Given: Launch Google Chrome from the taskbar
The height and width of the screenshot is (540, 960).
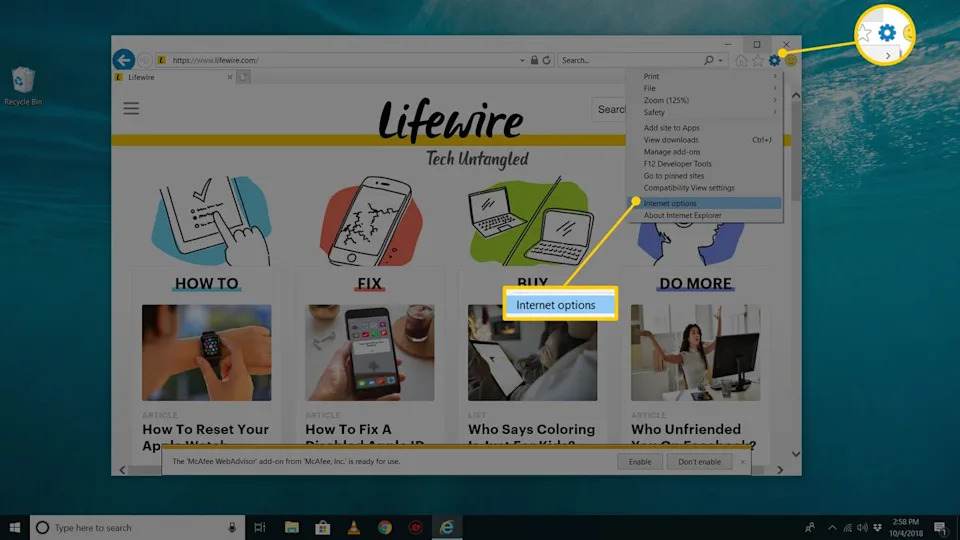Looking at the screenshot, I should pyautogui.click(x=385, y=527).
